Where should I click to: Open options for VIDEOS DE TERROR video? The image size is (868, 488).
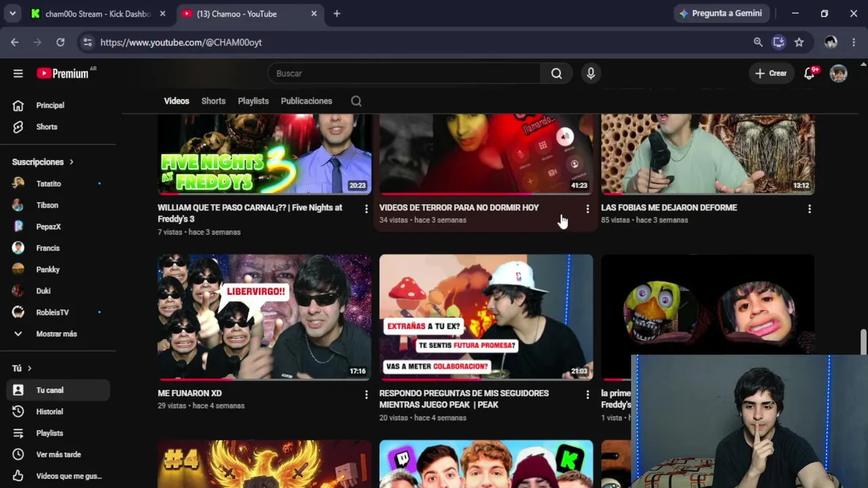click(588, 209)
